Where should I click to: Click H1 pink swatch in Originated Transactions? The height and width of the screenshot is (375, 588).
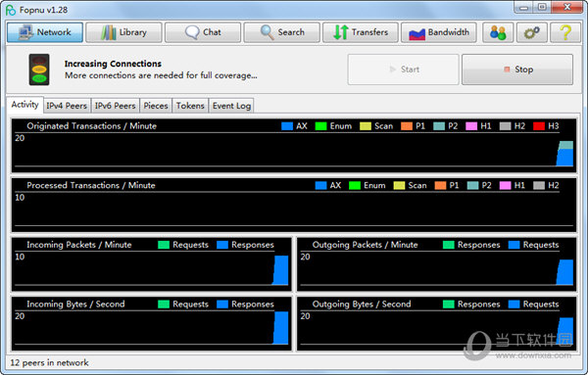point(471,126)
